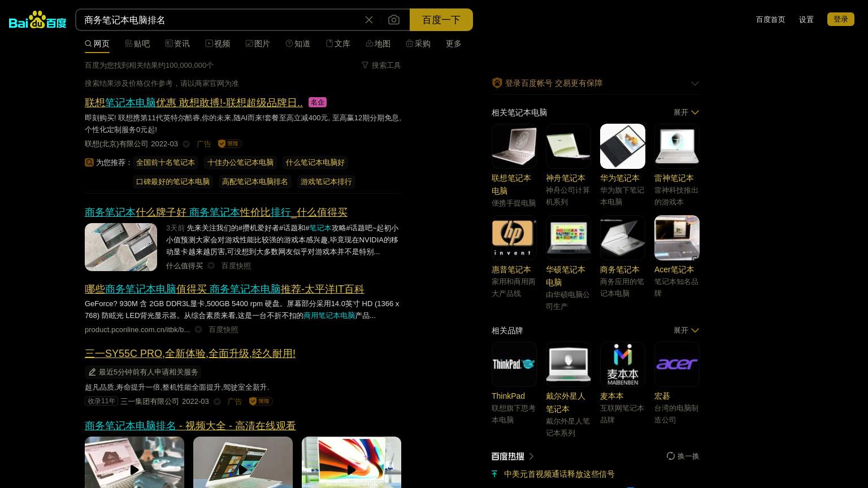Click the 保障 shield badge on Lenovo ad
The height and width of the screenshot is (488, 868).
[229, 143]
